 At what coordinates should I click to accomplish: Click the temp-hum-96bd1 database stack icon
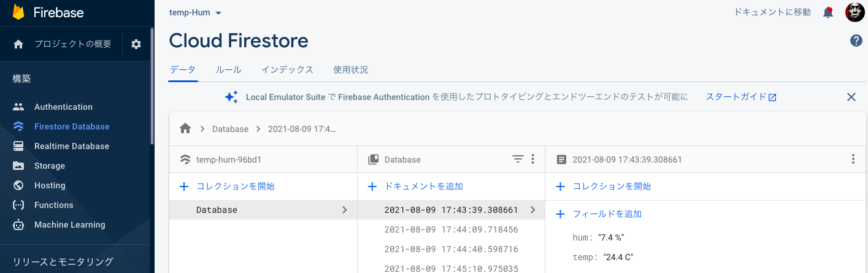coord(185,160)
